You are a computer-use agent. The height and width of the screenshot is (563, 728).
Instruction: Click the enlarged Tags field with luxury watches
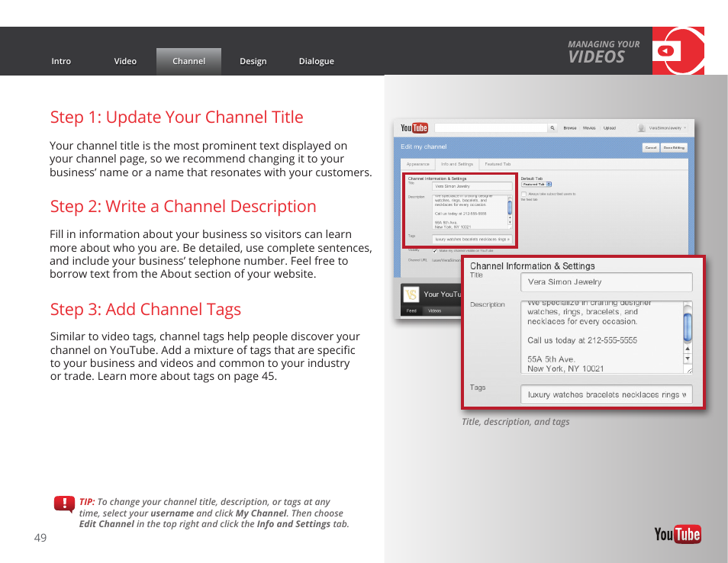click(x=607, y=394)
